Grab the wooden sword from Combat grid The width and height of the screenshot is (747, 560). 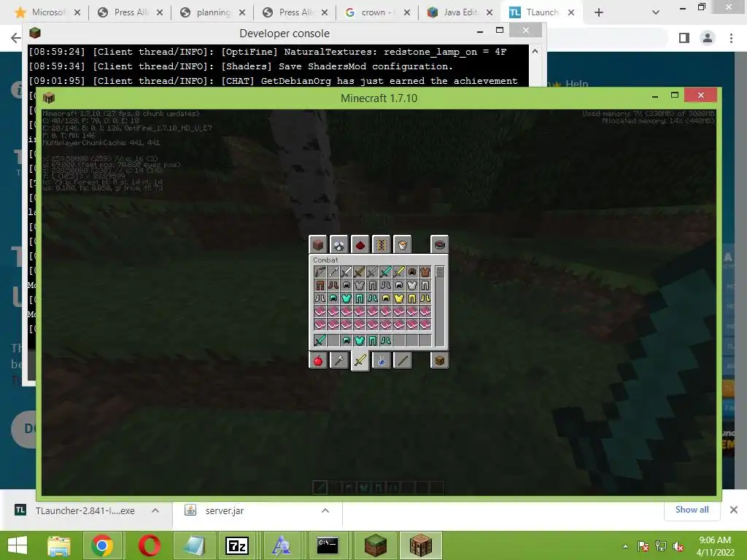point(359,272)
